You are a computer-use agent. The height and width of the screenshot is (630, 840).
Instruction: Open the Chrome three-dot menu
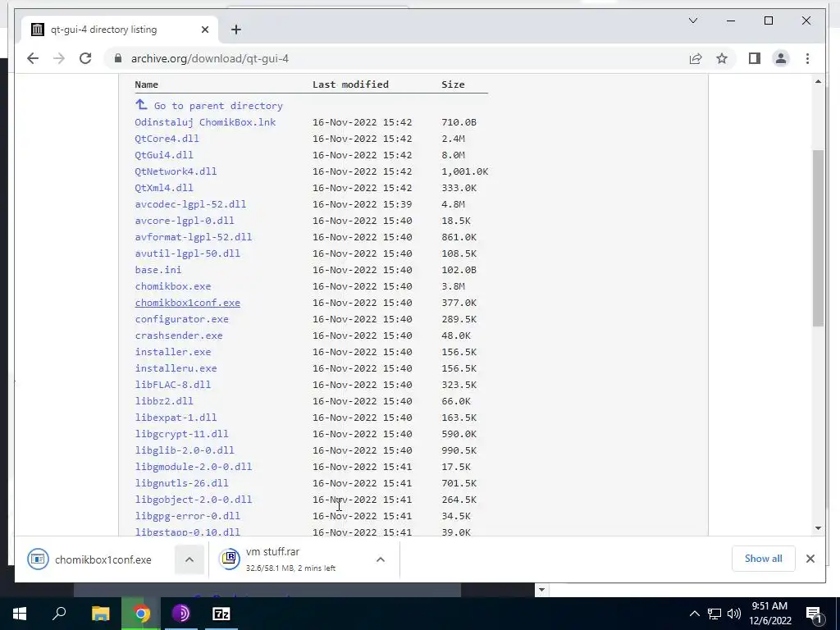click(807, 58)
